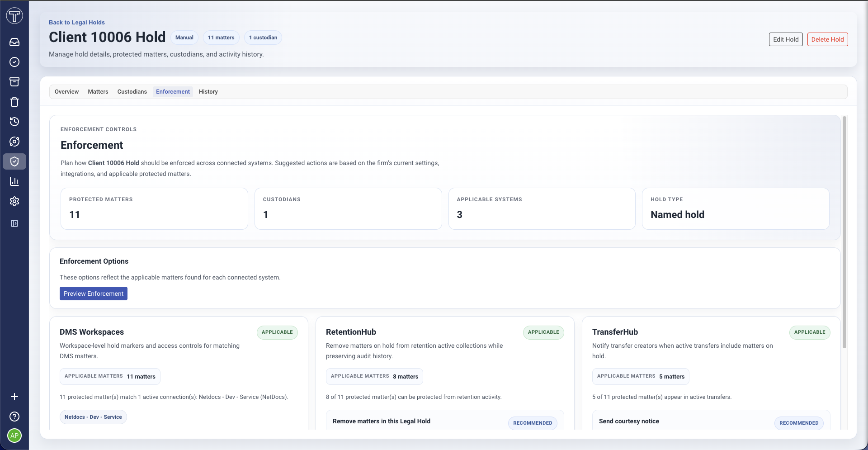The height and width of the screenshot is (450, 868).
Task: Switch to the Custodians tab
Action: (x=132, y=92)
